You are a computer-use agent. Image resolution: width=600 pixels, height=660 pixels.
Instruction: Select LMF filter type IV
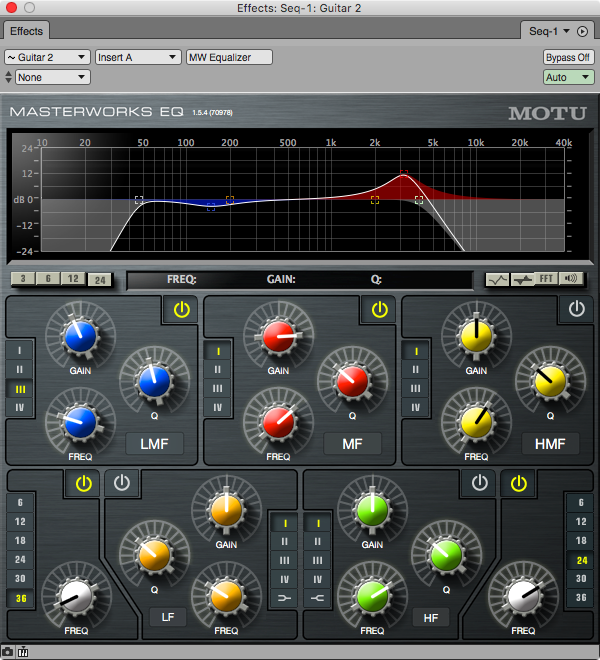(x=19, y=407)
